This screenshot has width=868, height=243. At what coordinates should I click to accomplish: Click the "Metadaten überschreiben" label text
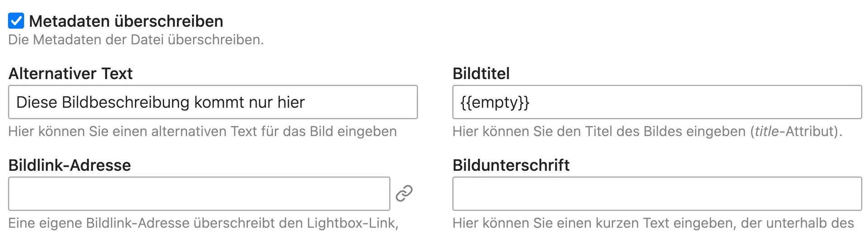click(126, 21)
